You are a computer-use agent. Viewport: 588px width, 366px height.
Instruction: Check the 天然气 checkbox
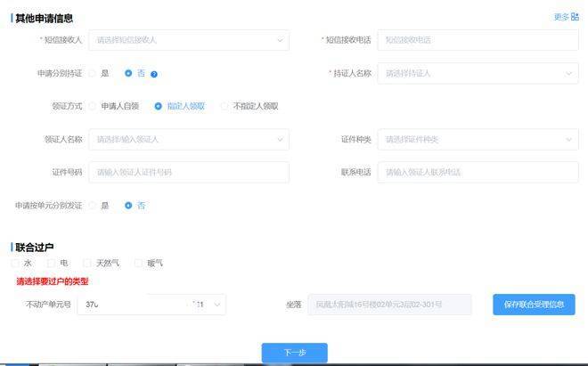(x=87, y=263)
